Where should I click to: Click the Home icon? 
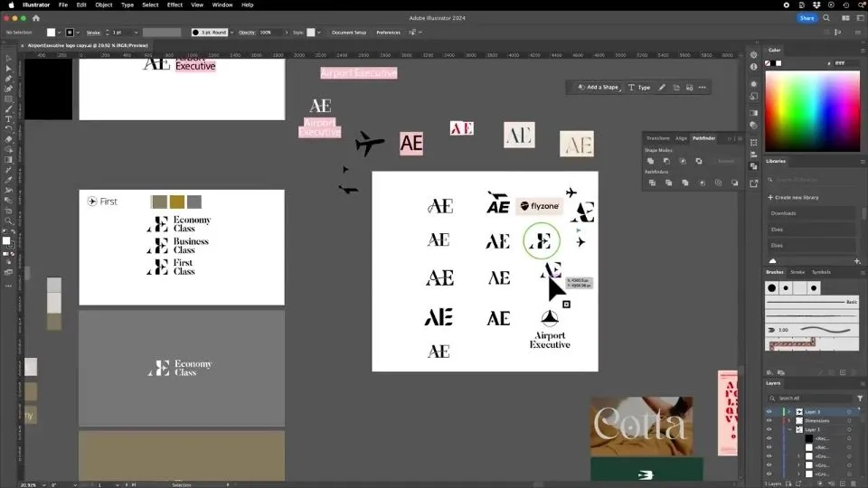pos(36,18)
